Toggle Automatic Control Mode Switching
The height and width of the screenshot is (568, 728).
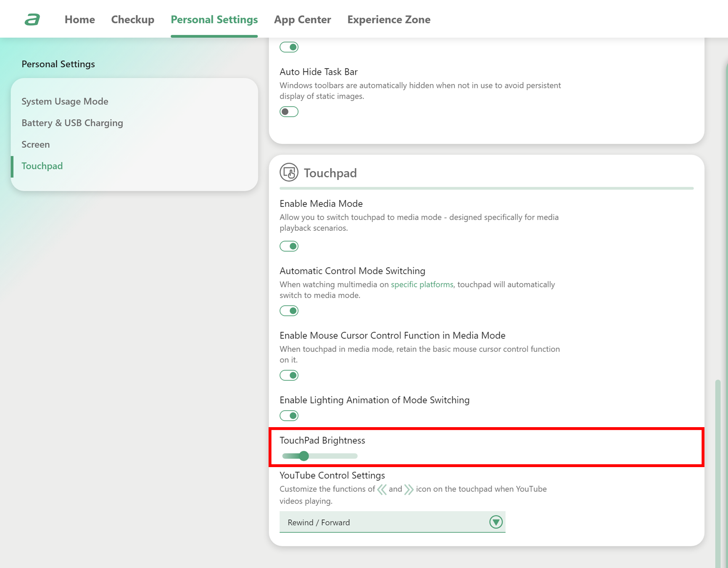click(289, 311)
